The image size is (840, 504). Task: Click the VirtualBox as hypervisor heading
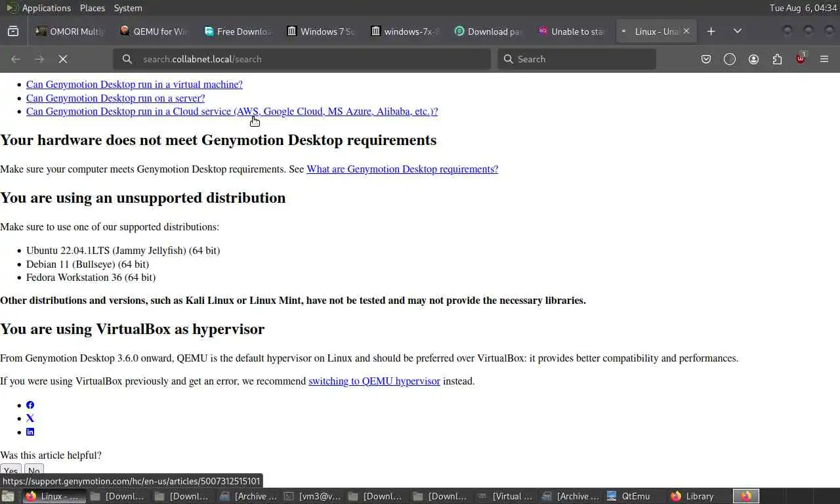click(133, 329)
